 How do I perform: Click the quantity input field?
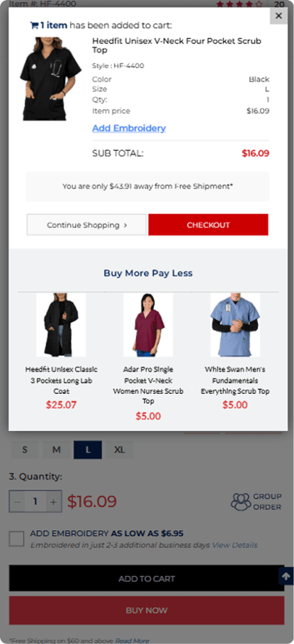(x=35, y=501)
